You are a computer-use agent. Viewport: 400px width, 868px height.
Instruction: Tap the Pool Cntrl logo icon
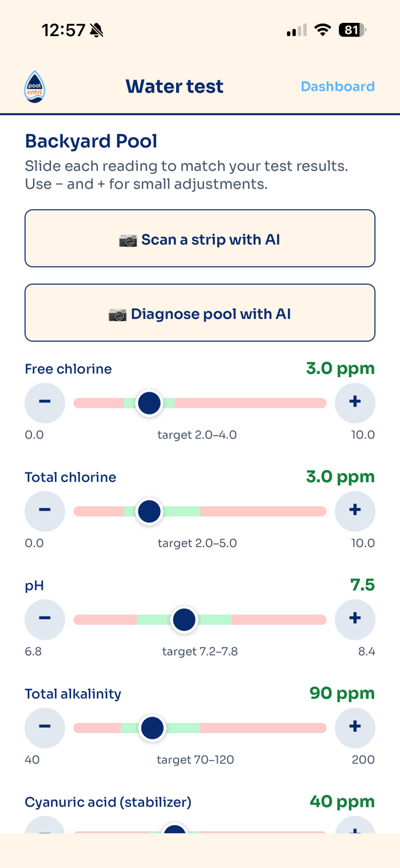tap(35, 87)
